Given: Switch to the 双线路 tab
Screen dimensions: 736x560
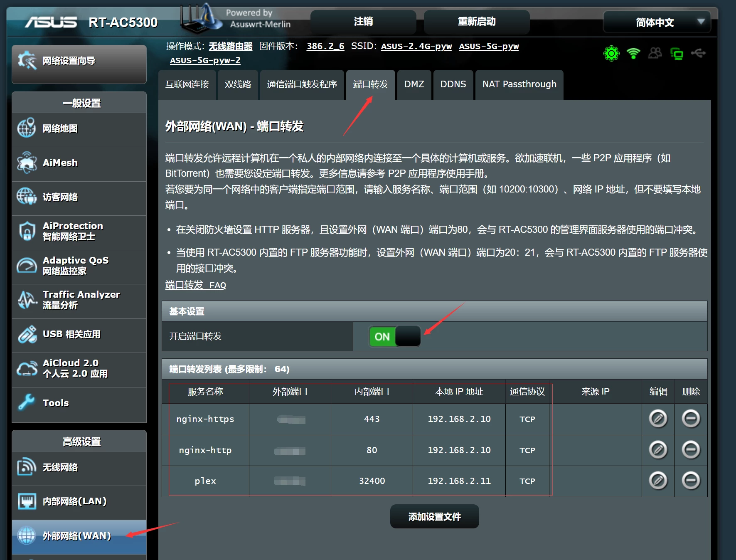Looking at the screenshot, I should (x=238, y=84).
